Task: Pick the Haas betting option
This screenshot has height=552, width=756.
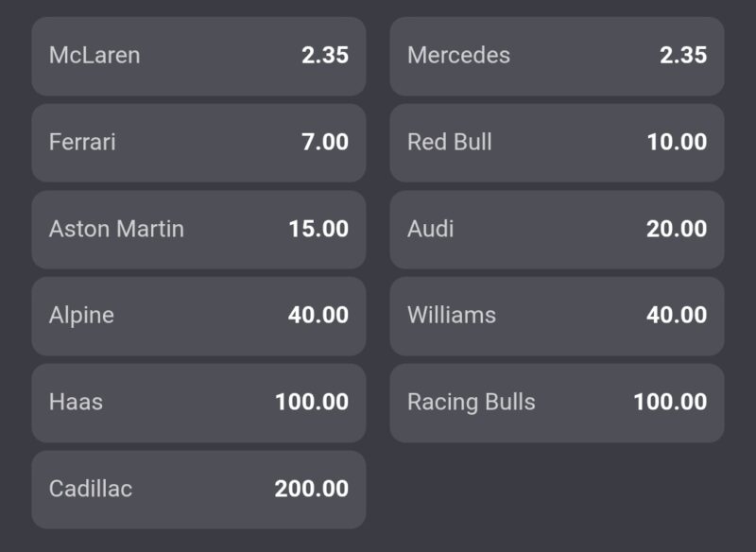Action: tap(198, 403)
